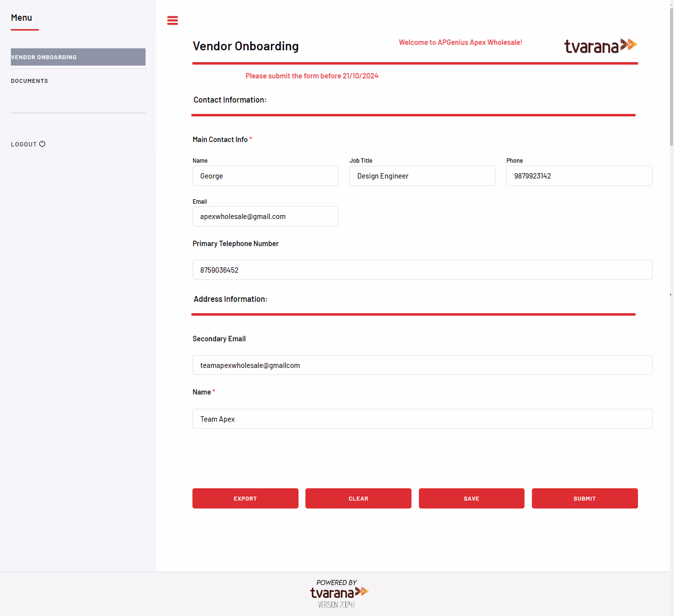Click the Contact Information section heading

[x=230, y=100]
